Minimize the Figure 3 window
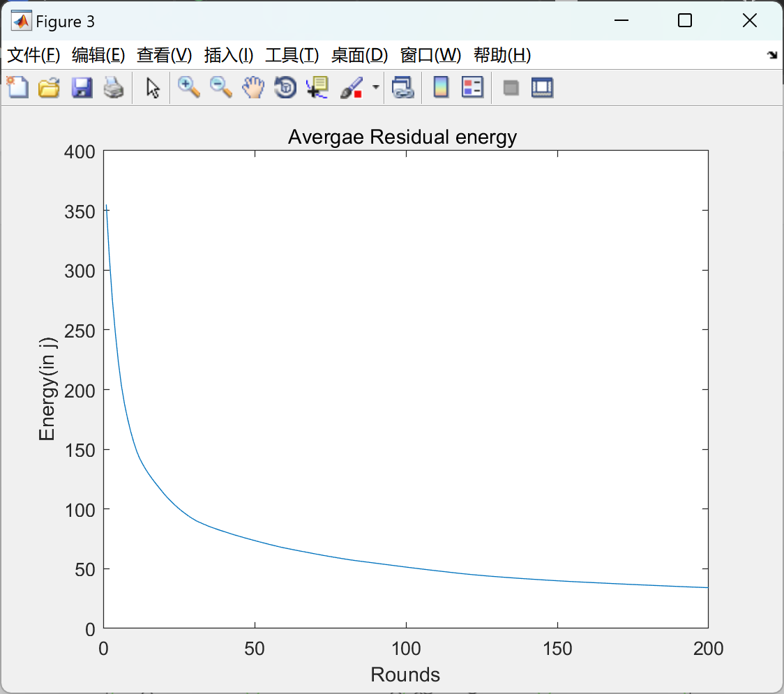 tap(621, 20)
